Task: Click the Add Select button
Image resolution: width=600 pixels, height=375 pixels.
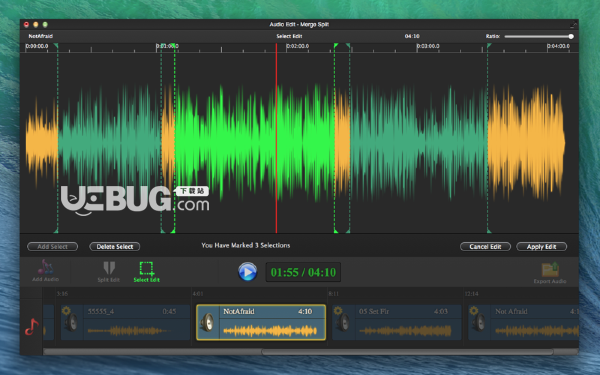Action: coord(52,247)
